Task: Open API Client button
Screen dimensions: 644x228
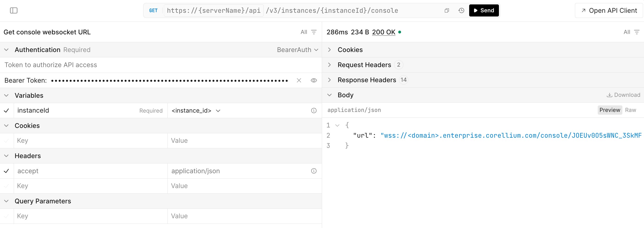Action: [609, 10]
